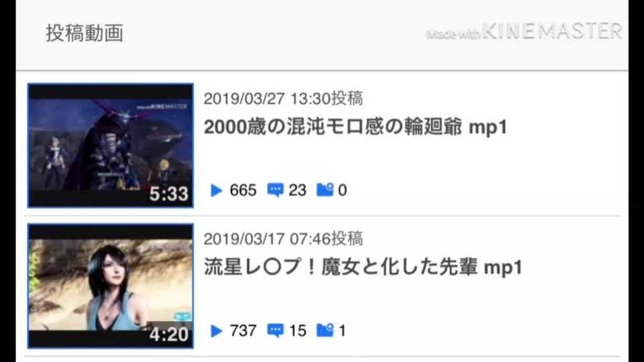
Task: Click the 4:20 duration badge
Action: point(169,335)
